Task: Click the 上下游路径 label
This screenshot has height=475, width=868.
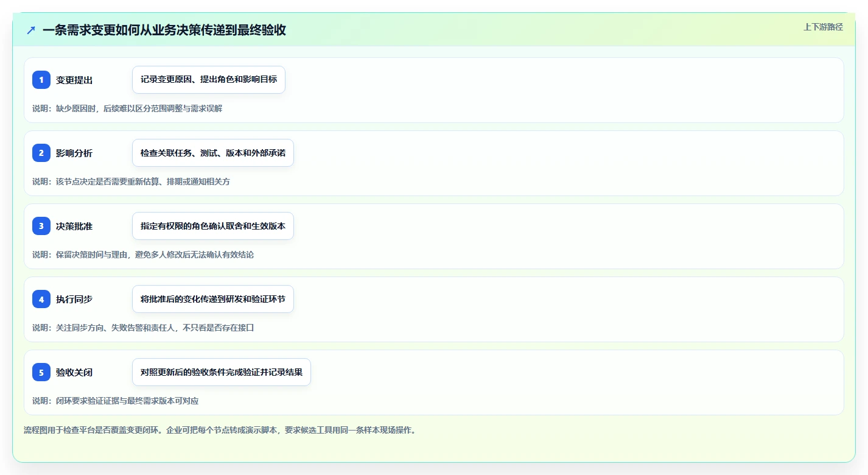Action: (x=823, y=27)
